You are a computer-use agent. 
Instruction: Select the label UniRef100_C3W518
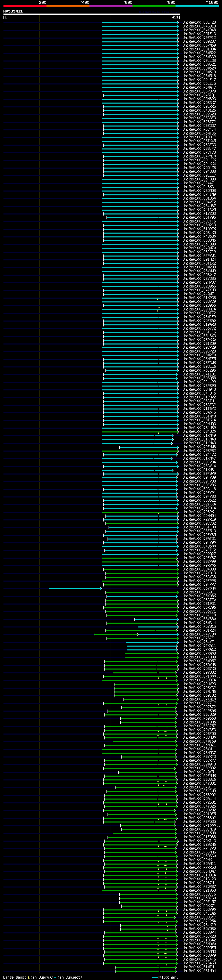click(199, 76)
